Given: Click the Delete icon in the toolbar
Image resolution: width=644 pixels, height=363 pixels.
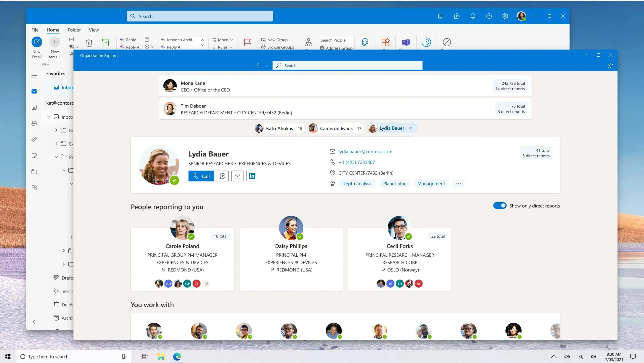Looking at the screenshot, I should pyautogui.click(x=89, y=42).
